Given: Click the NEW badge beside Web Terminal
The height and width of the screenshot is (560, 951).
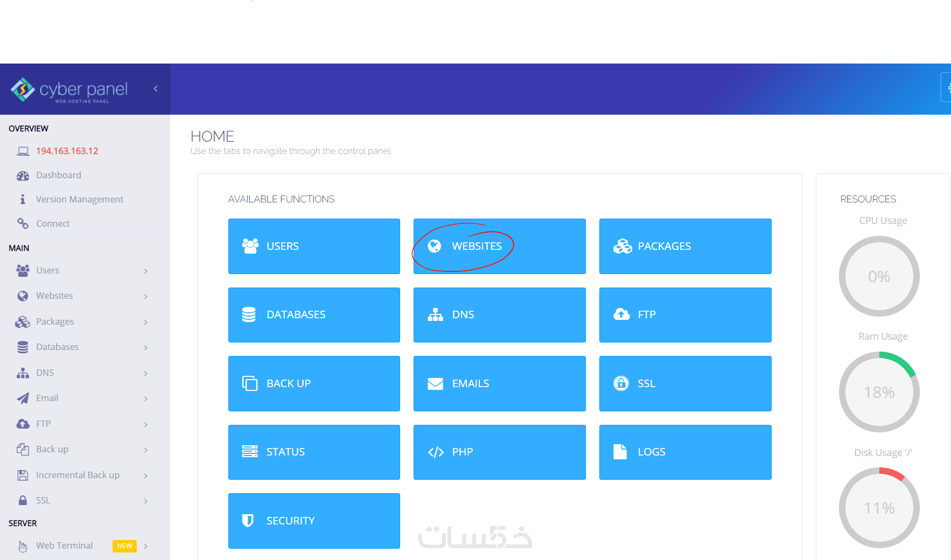Looking at the screenshot, I should point(124,546).
